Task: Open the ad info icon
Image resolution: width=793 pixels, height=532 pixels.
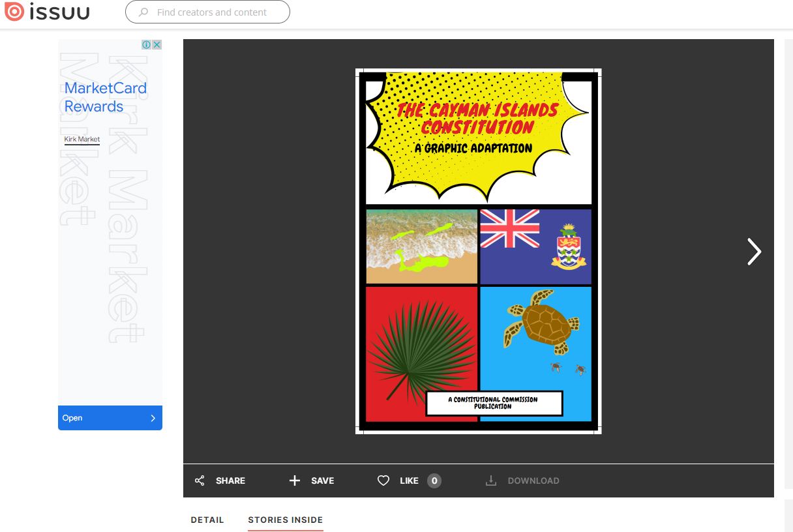Action: [147, 45]
